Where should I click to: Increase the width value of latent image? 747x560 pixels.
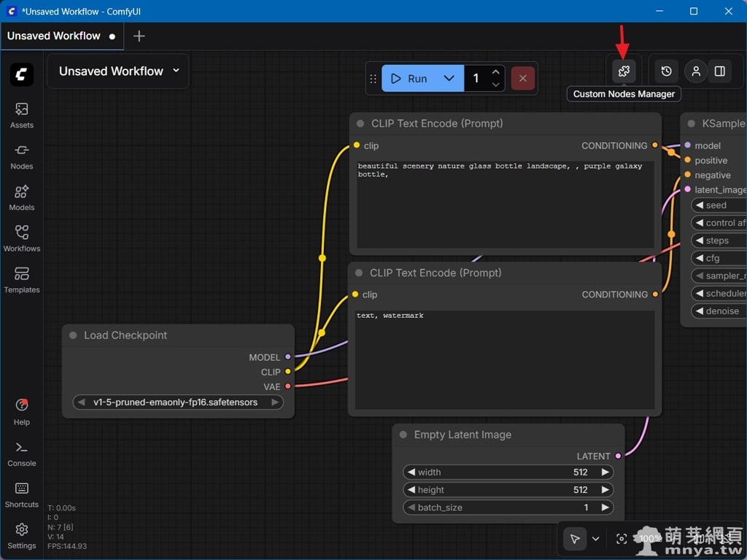pyautogui.click(x=605, y=472)
